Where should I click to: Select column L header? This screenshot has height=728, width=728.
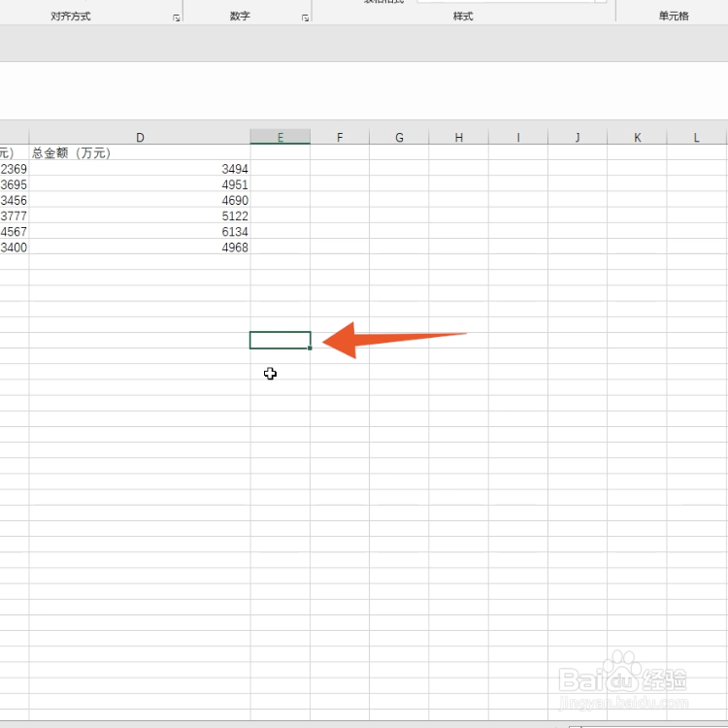pyautogui.click(x=696, y=137)
